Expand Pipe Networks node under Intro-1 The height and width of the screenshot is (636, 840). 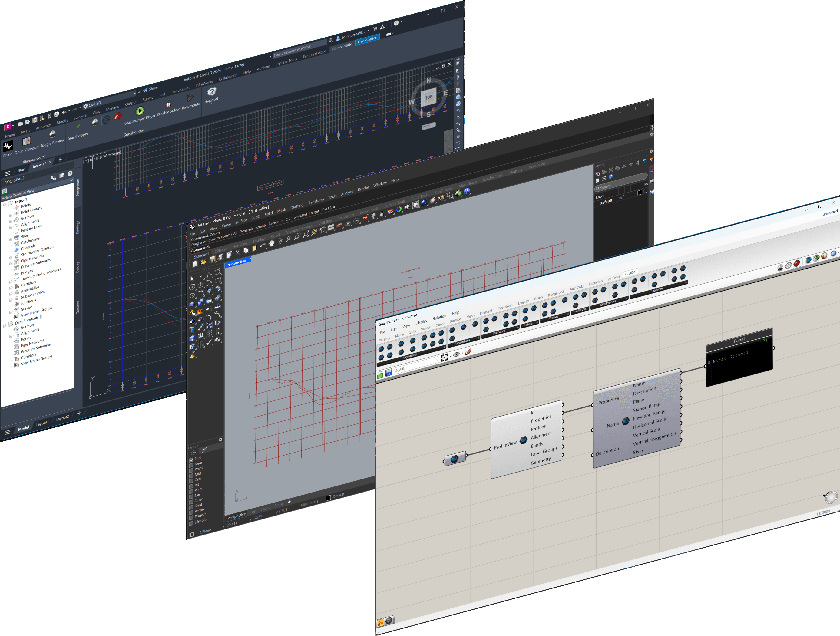coord(11,264)
